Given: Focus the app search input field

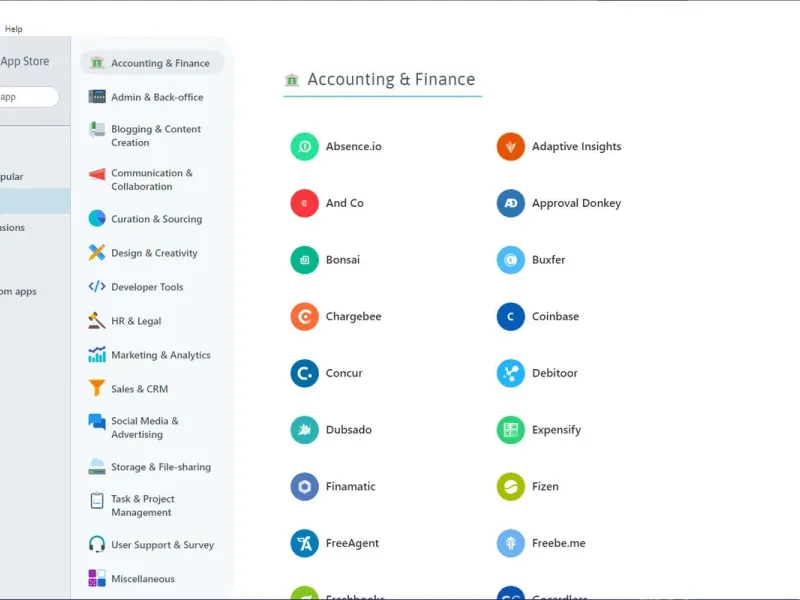Looking at the screenshot, I should pyautogui.click(x=28, y=97).
